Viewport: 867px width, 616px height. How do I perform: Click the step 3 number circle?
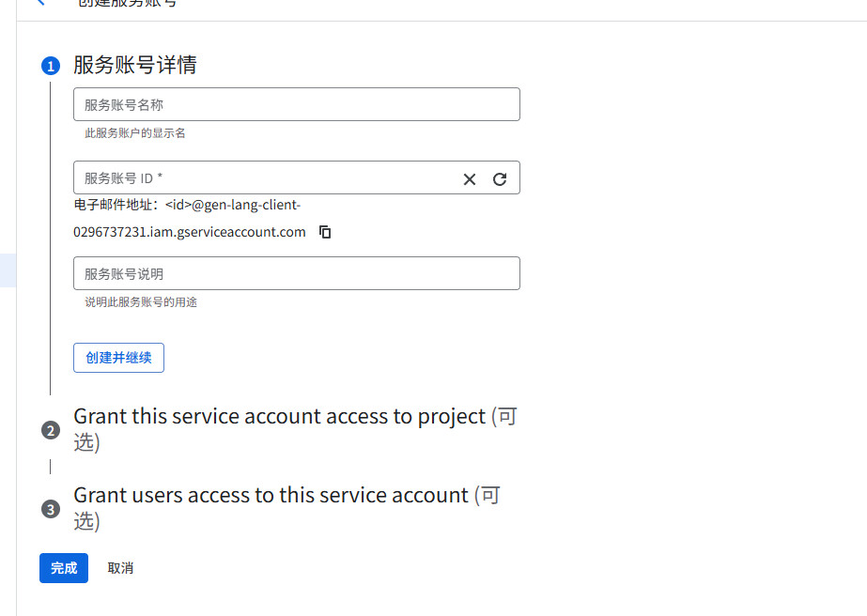(x=50, y=509)
